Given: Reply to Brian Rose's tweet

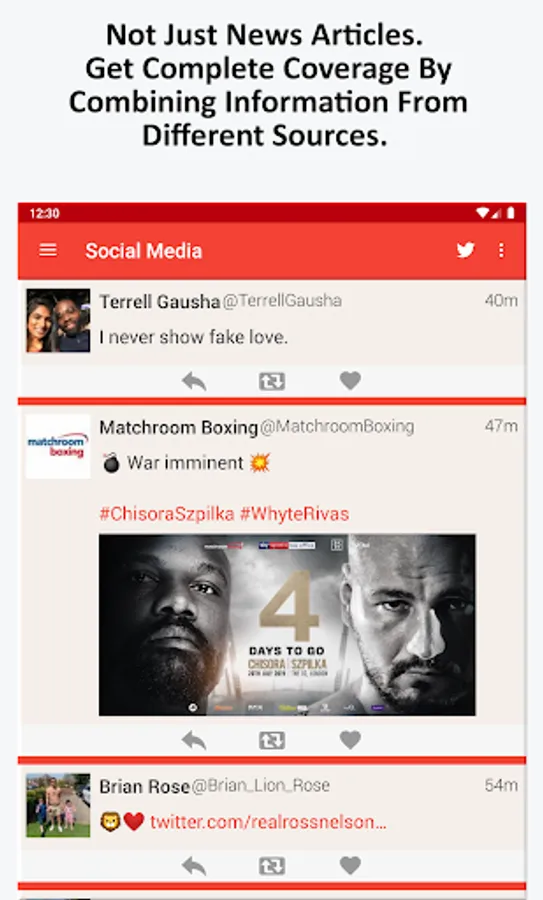Looking at the screenshot, I should 194,866.
